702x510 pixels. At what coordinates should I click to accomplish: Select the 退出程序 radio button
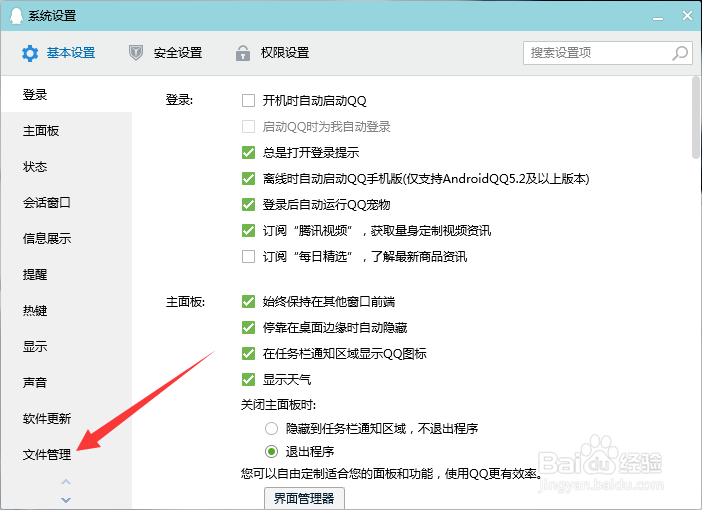click(271, 451)
